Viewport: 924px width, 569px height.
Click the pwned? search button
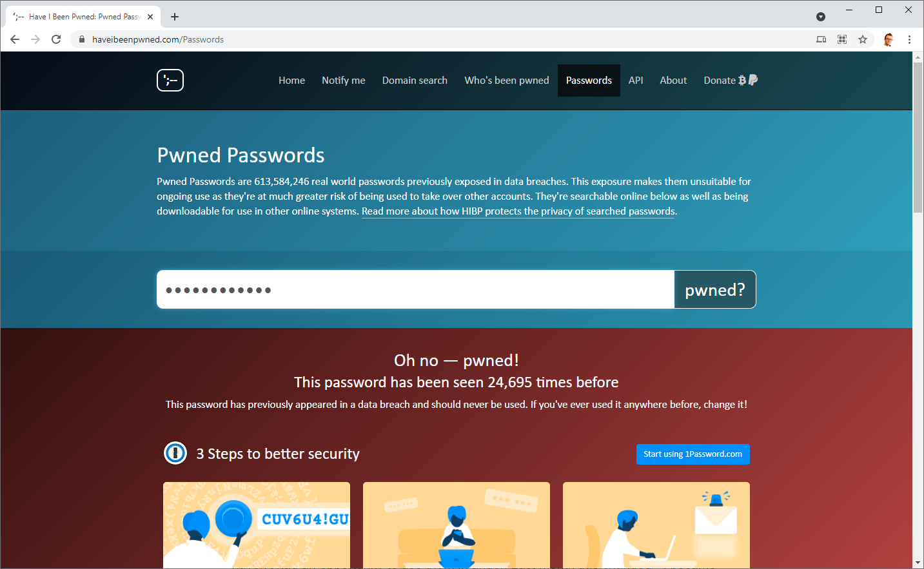(x=715, y=289)
